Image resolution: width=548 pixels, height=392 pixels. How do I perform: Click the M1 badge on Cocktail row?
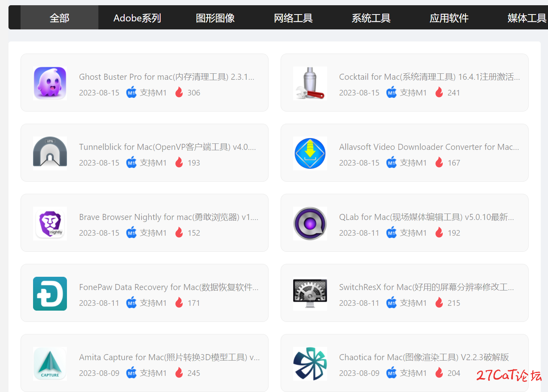392,92
